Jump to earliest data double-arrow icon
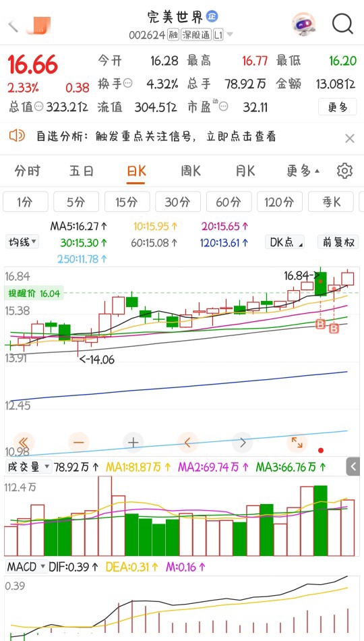The height and width of the screenshot is (641, 364). coord(24,443)
